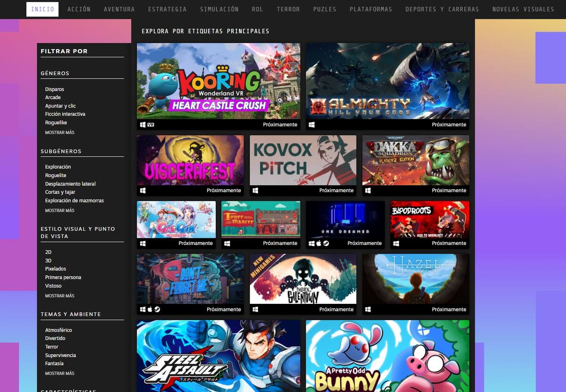Click the Steam icon under One Dreamer
Screen dimensions: 566x392
tap(326, 243)
